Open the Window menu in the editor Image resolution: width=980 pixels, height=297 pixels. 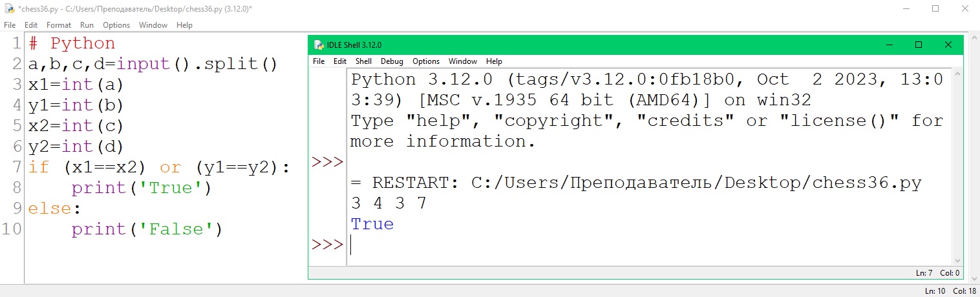[153, 25]
